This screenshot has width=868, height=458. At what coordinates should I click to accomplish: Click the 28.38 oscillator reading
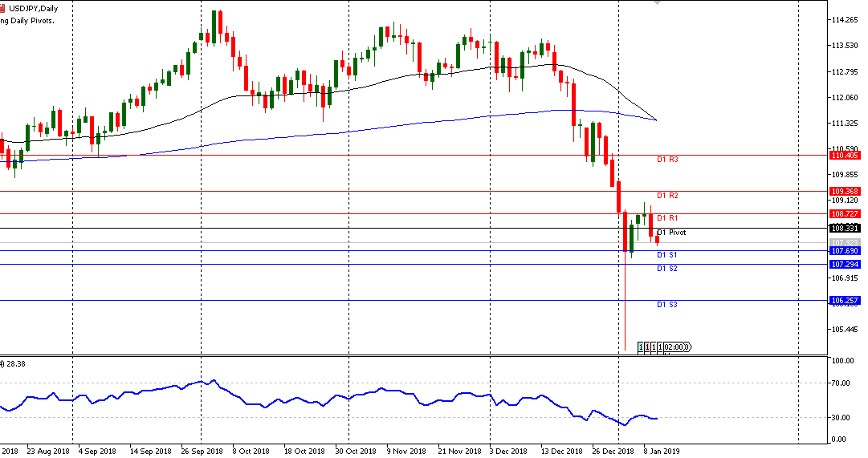(x=15, y=364)
